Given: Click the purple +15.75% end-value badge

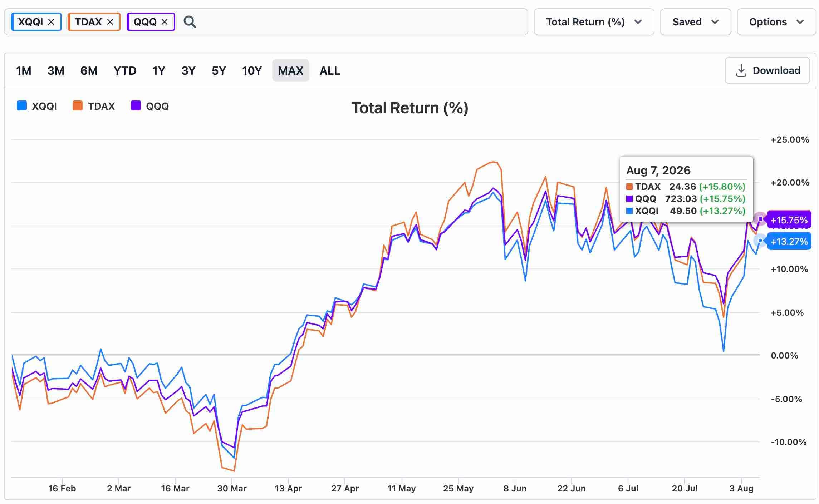Looking at the screenshot, I should (x=789, y=219).
